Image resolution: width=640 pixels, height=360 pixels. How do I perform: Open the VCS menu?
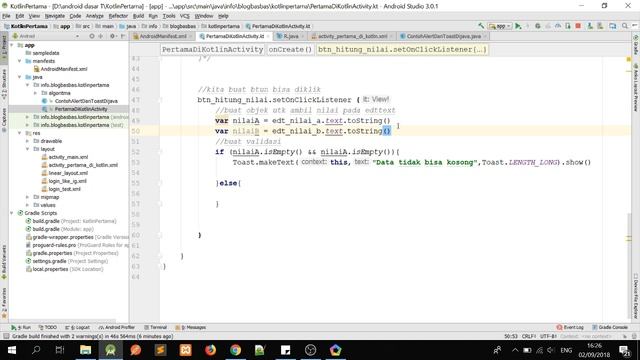pyautogui.click(x=184, y=16)
